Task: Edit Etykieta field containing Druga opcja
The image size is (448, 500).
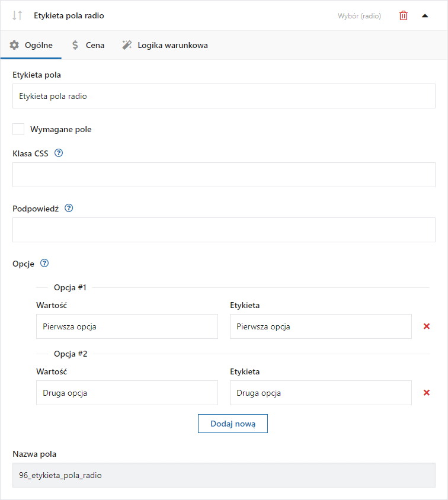Action: [321, 393]
